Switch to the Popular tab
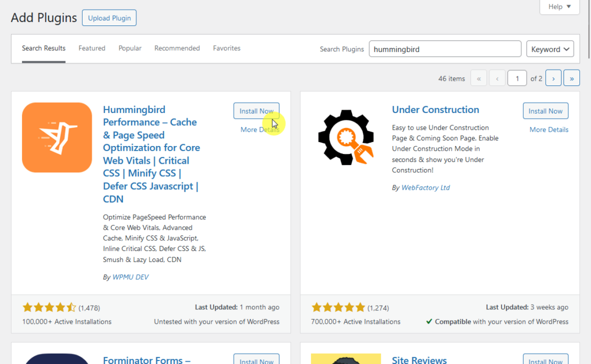Viewport: 591px width, 364px height. point(130,48)
